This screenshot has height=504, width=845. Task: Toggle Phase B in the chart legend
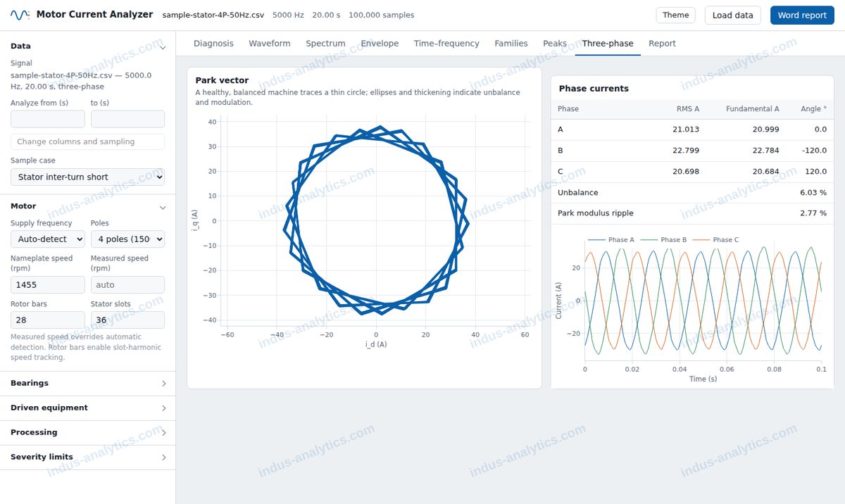tap(663, 240)
